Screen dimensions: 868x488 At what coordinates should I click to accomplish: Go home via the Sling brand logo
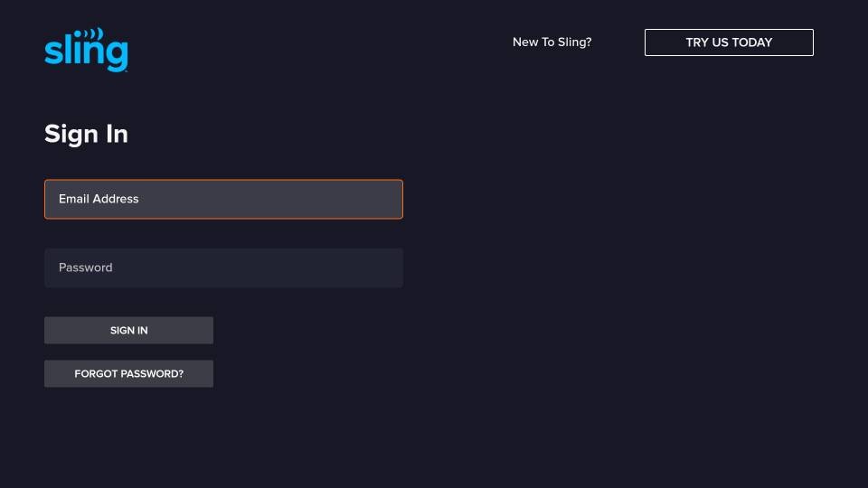87,51
